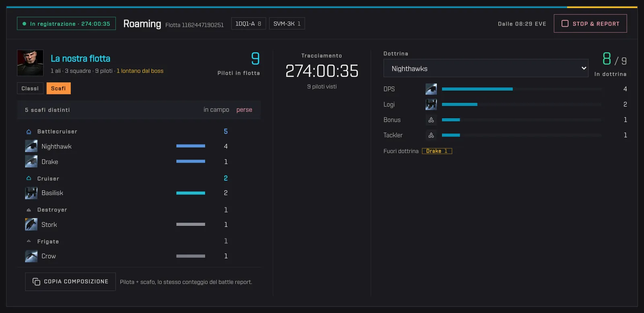The width and height of the screenshot is (644, 313).
Task: Switch to the Classi tab
Action: click(x=30, y=89)
